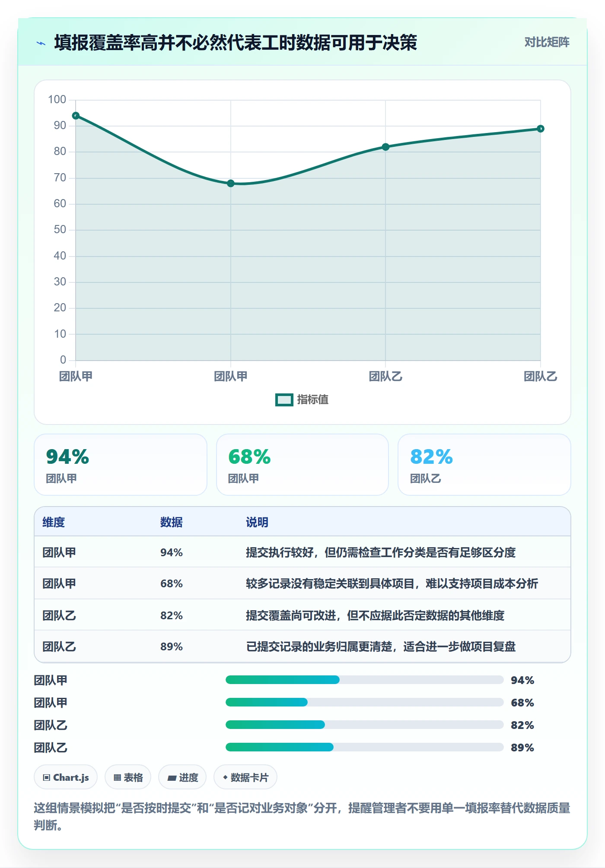Toggle the 指标值 legend label in the chart
This screenshot has width=605, height=868.
tap(313, 400)
